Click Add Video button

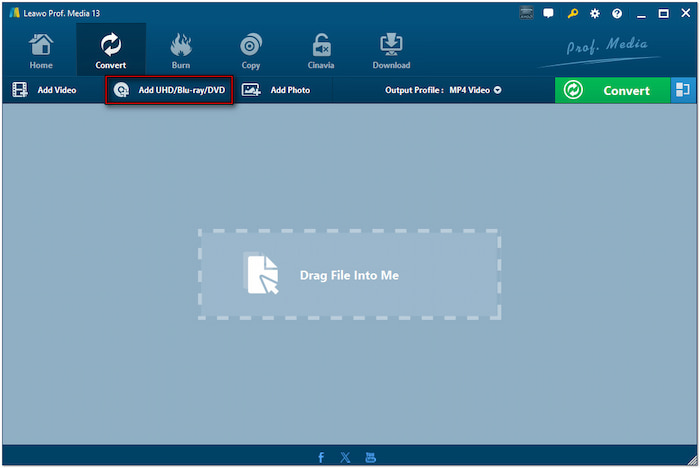pos(44,90)
